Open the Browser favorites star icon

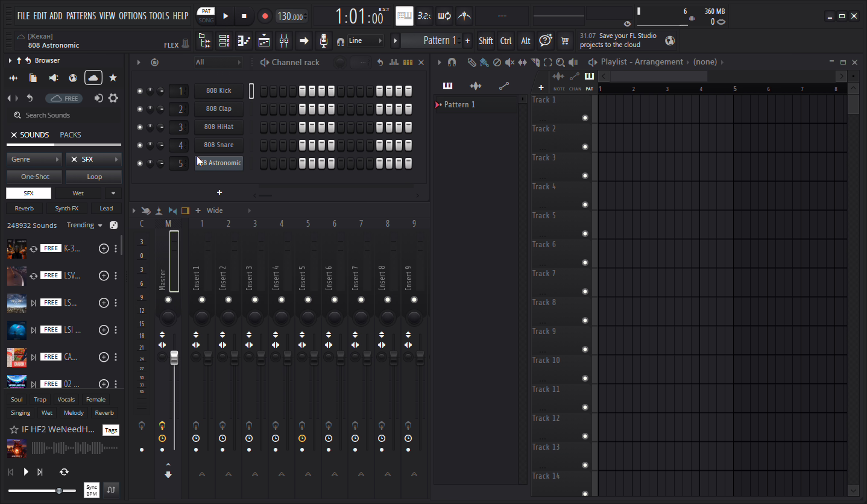113,78
